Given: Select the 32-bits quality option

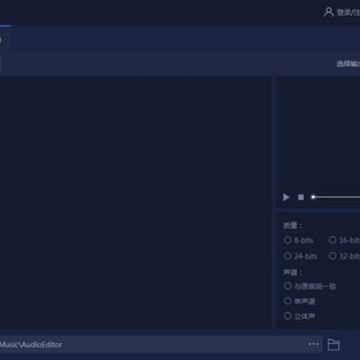Looking at the screenshot, I should [x=344, y=256].
